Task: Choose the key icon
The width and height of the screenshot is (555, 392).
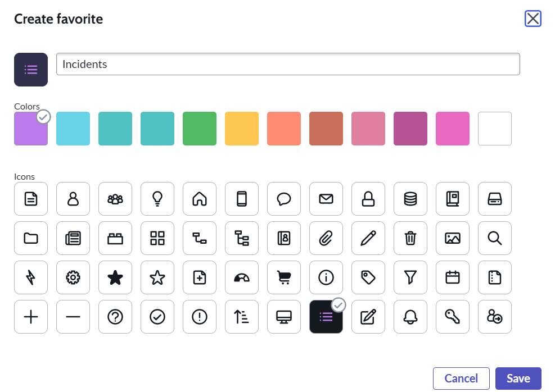Action: point(453,317)
